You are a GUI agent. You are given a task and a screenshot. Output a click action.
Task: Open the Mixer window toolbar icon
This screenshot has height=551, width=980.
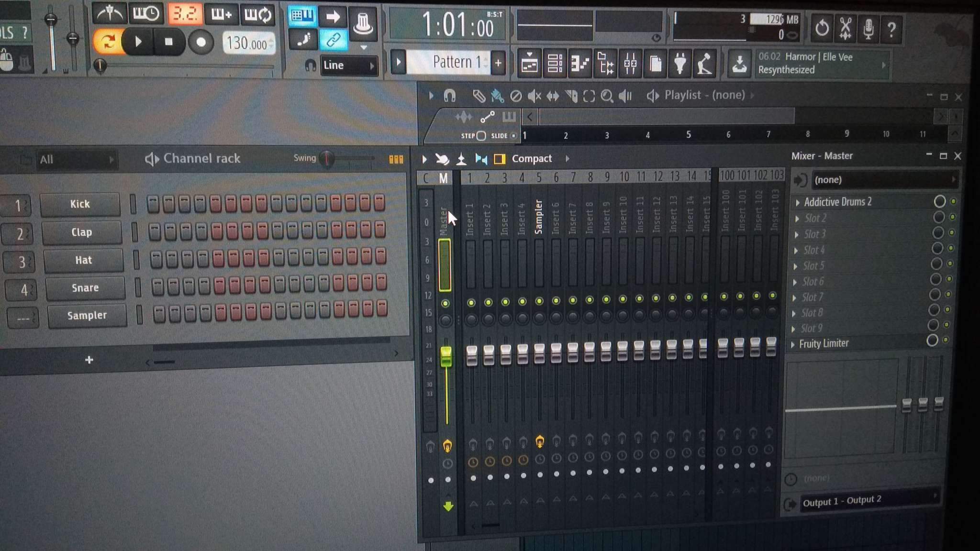(x=630, y=64)
